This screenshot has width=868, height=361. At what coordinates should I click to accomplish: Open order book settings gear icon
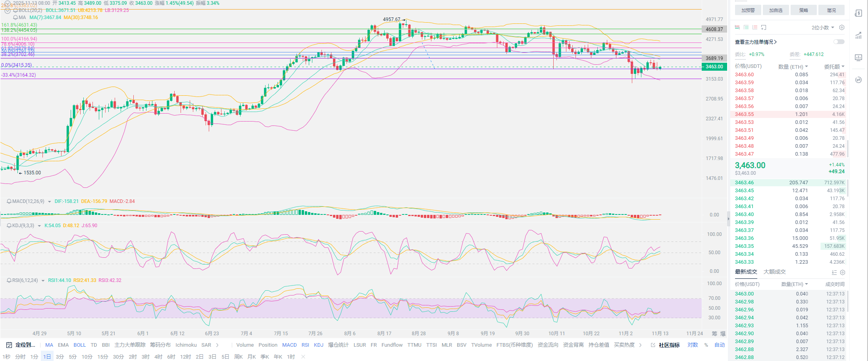coord(842,27)
